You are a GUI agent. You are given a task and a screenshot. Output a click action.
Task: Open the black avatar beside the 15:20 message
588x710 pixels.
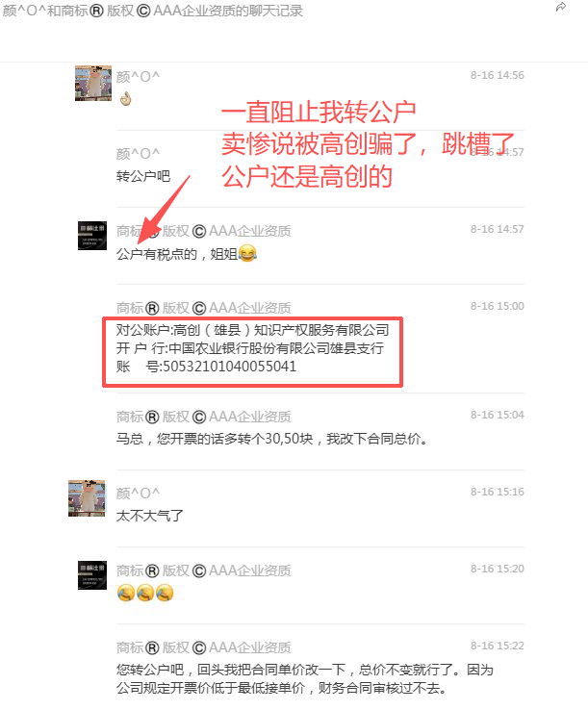coord(92,575)
